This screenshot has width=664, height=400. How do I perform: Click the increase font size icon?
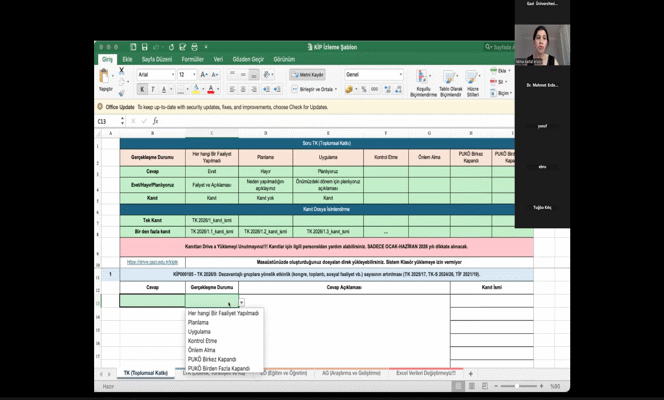[x=204, y=74]
